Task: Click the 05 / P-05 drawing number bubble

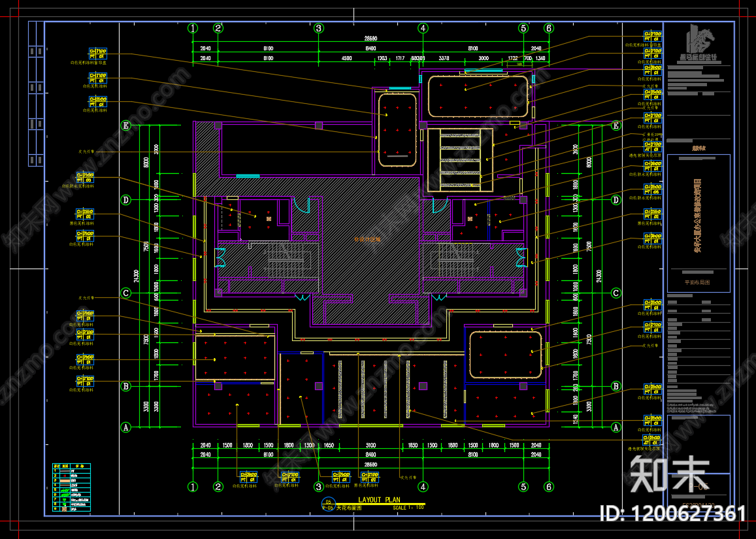Action: pos(328,504)
